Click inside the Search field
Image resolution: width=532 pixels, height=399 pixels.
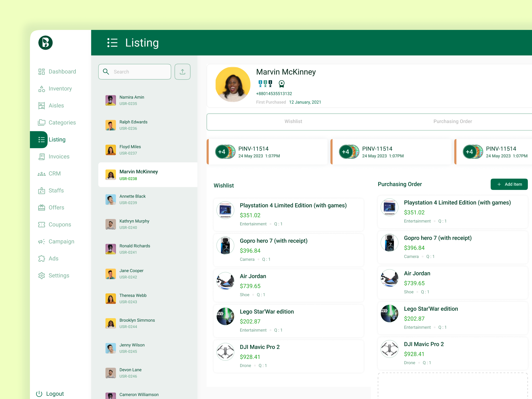coord(139,72)
